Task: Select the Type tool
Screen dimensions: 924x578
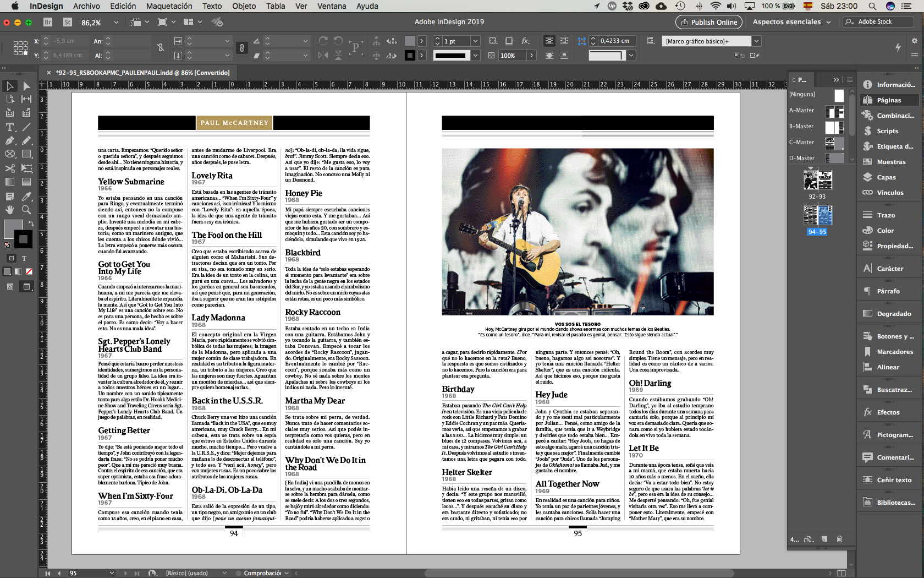Action: (x=9, y=127)
